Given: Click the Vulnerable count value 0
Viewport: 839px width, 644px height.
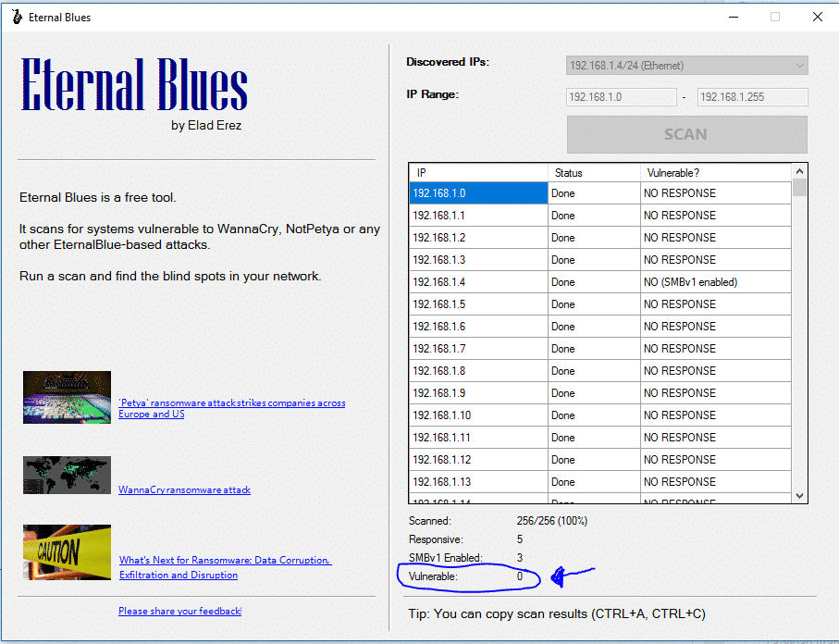Looking at the screenshot, I should pyautogui.click(x=520, y=576).
